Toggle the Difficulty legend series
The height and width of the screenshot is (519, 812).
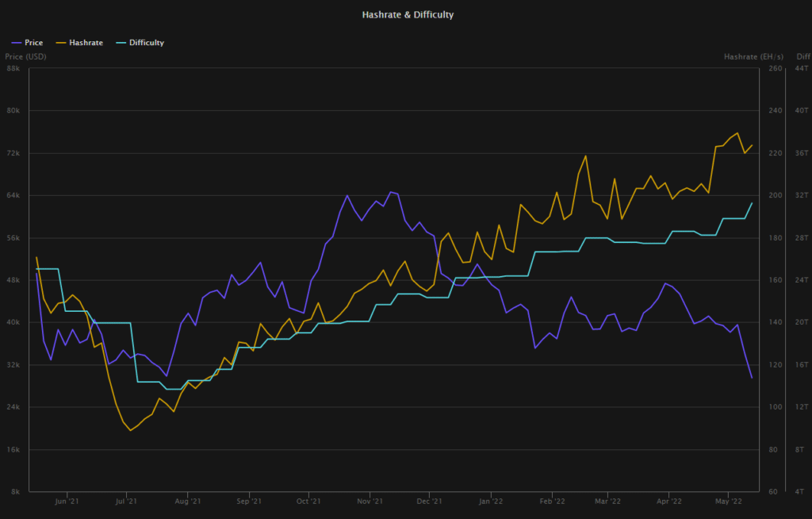[140, 43]
